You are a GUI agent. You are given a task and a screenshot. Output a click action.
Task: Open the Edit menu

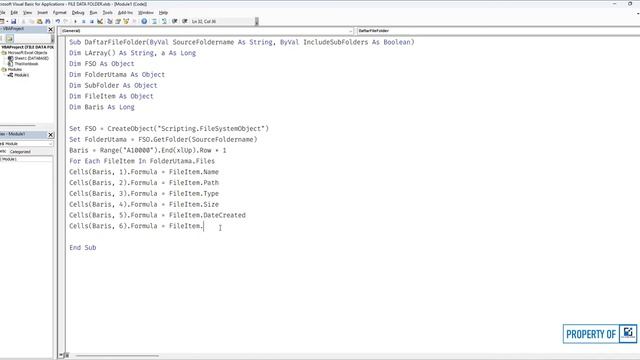[14, 13]
